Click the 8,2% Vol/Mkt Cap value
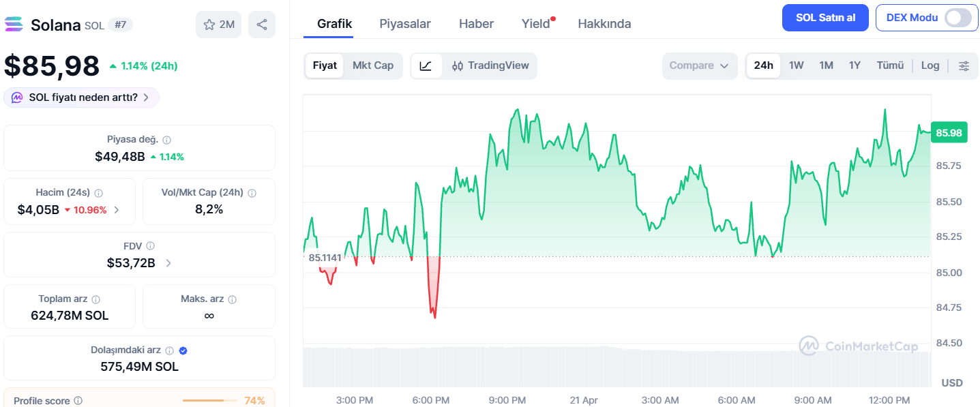980x407 pixels. pyautogui.click(x=209, y=209)
